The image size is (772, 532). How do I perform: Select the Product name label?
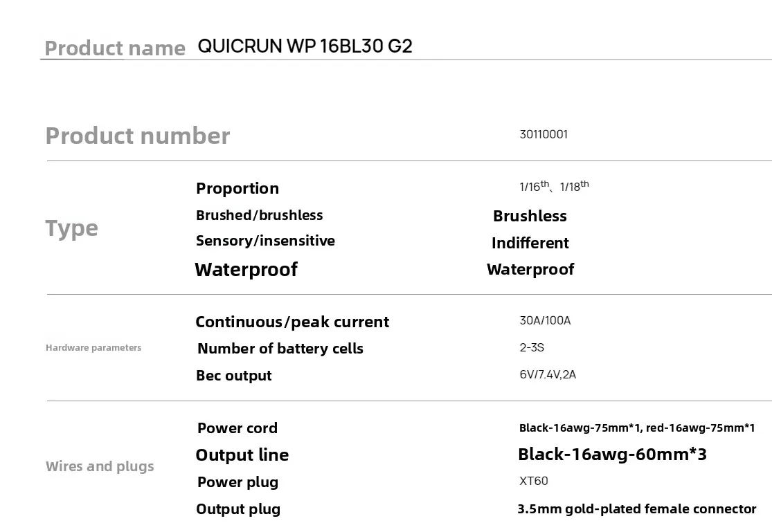click(x=115, y=48)
